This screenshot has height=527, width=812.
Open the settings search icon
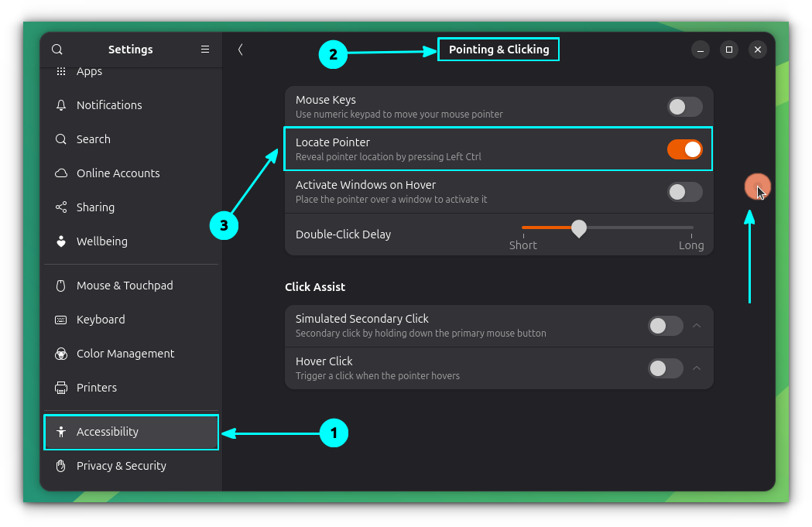pos(57,50)
